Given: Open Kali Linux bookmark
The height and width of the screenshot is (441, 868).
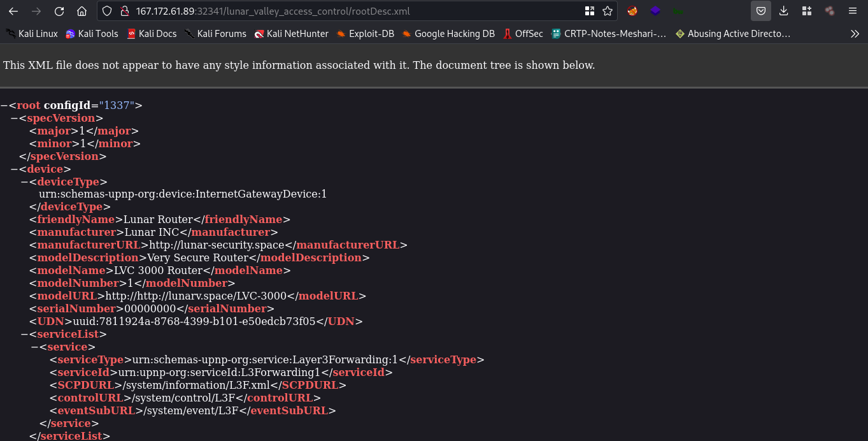Looking at the screenshot, I should [32, 34].
